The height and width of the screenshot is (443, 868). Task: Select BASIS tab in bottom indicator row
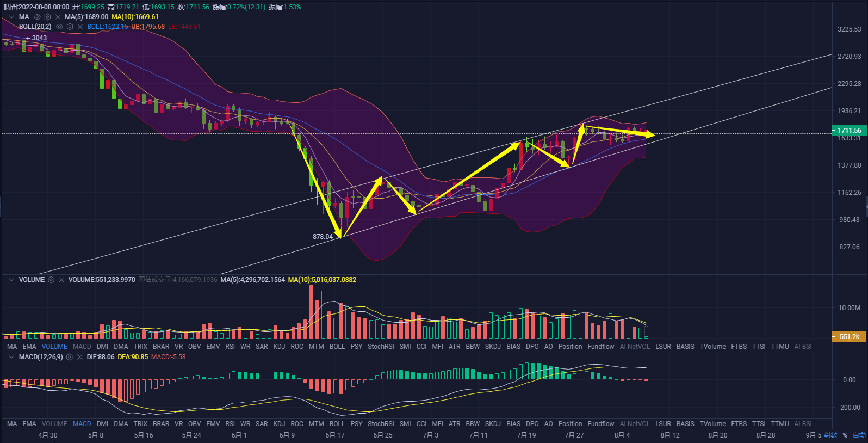click(x=685, y=424)
